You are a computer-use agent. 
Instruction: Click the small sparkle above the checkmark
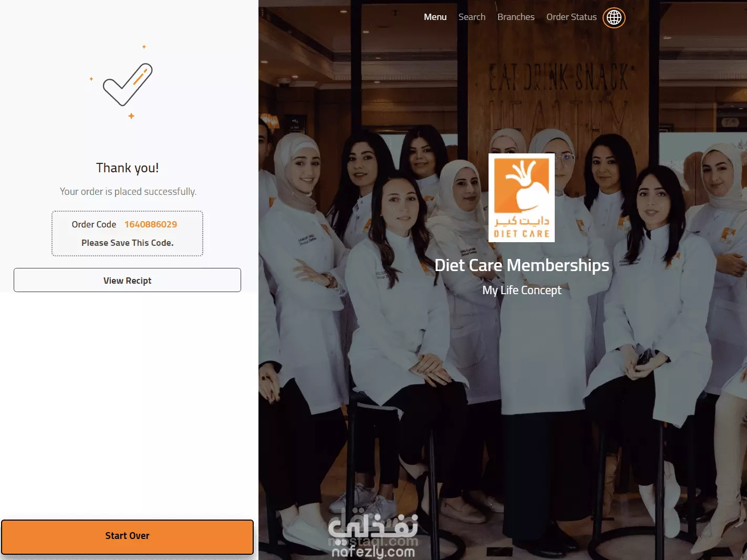(x=144, y=47)
